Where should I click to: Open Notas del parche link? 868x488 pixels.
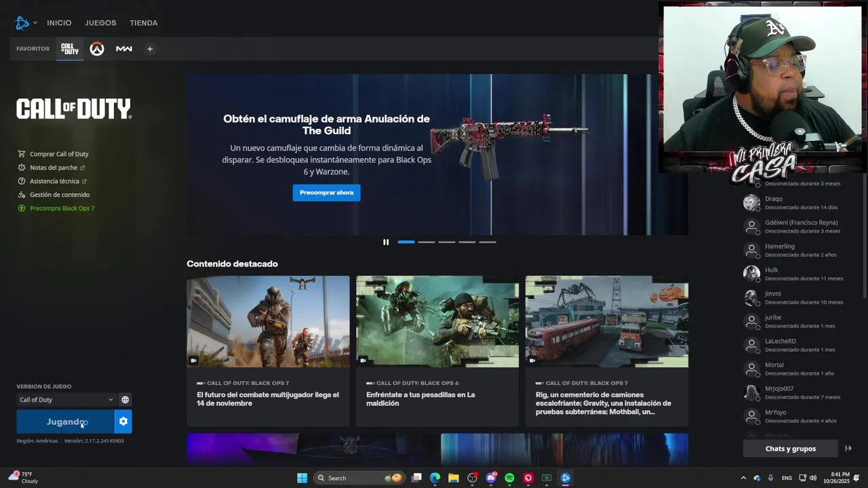click(x=54, y=167)
